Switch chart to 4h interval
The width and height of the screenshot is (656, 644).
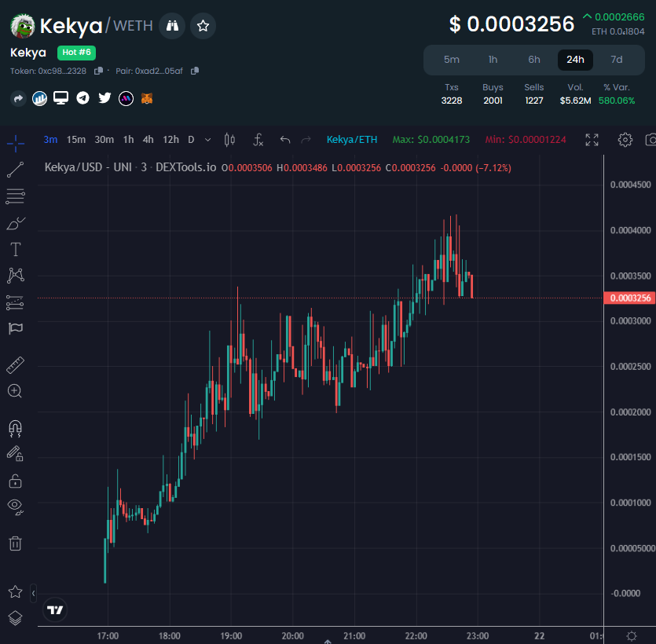tap(148, 140)
